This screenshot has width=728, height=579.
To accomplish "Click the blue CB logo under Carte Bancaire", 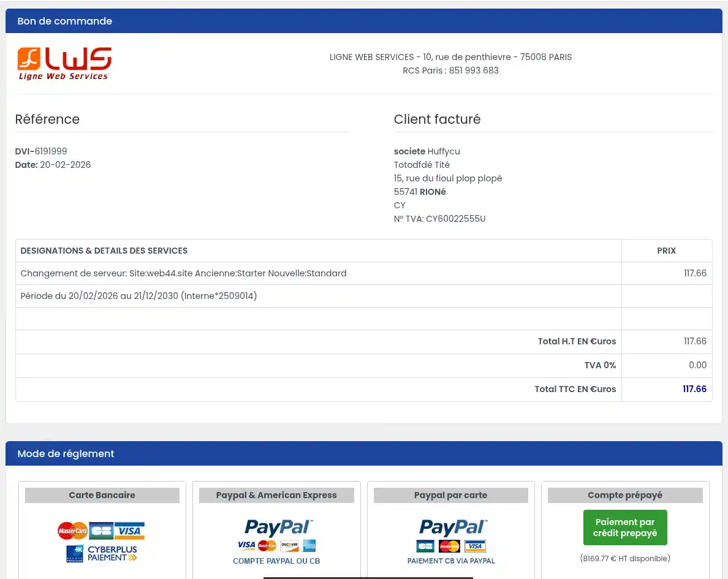I will click(x=101, y=531).
